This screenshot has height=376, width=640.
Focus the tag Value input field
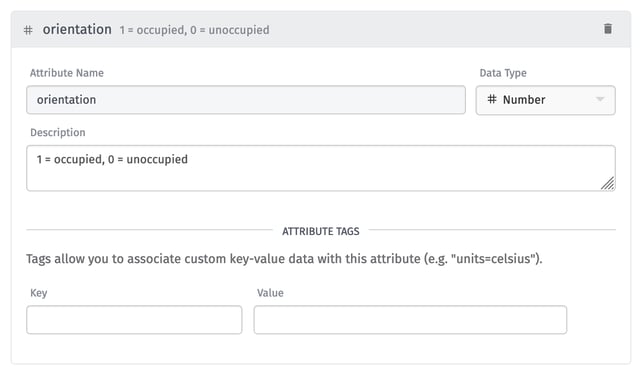coord(410,320)
